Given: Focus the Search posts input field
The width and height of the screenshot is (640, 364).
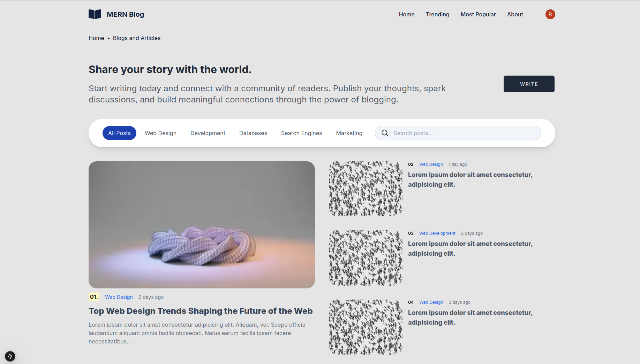Looking at the screenshot, I should pyautogui.click(x=458, y=133).
